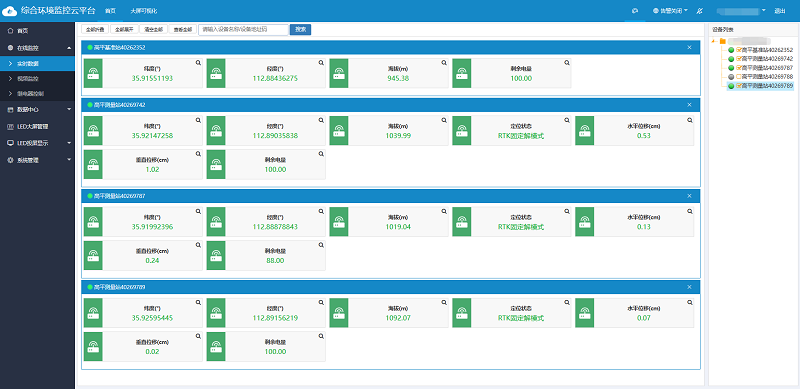Click the green sensor icon of altitude 1039.99
Screen dimensions: 800x389
click(x=339, y=131)
